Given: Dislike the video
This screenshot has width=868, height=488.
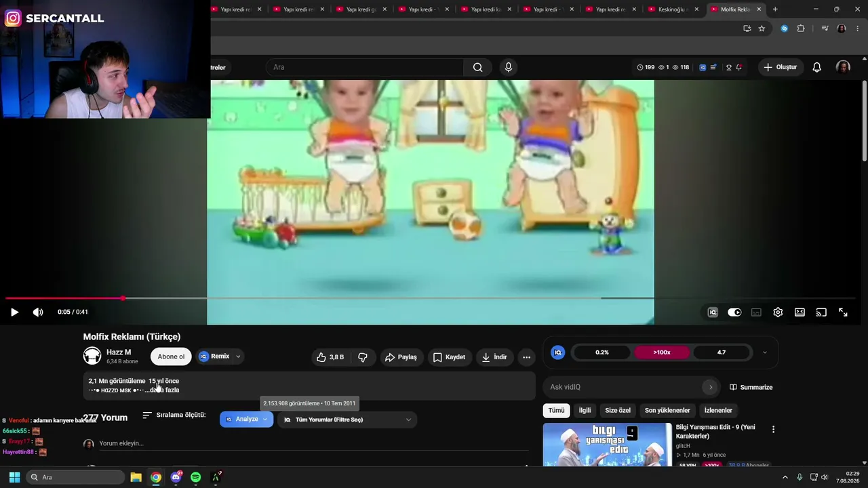Looking at the screenshot, I should (x=363, y=357).
